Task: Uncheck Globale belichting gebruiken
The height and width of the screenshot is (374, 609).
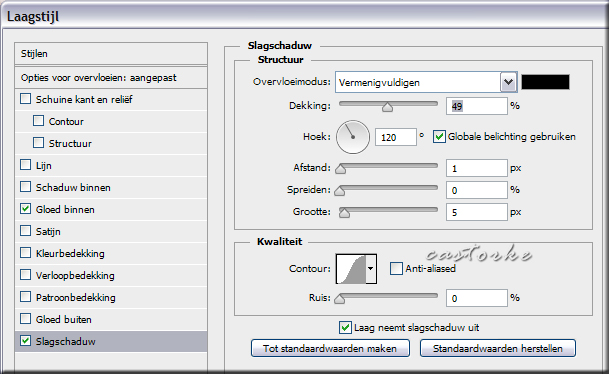Action: click(x=439, y=137)
